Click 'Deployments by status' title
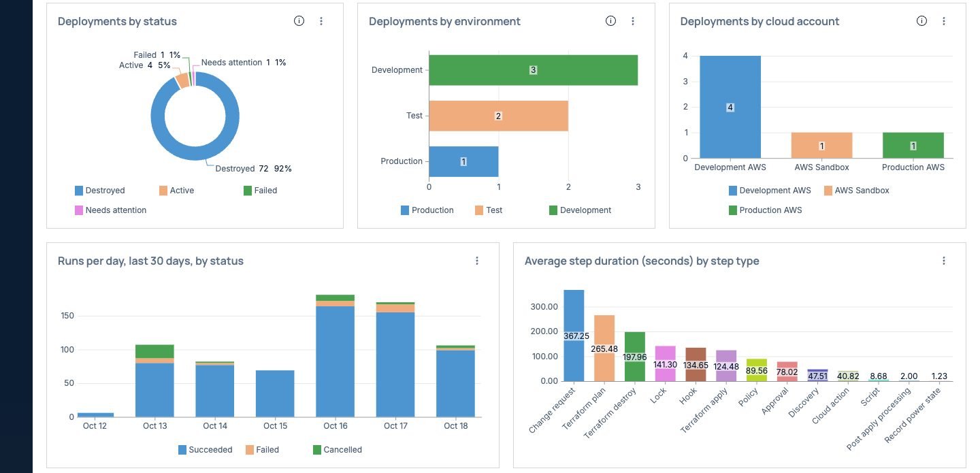Screen dimensions: 980x473 (117, 22)
